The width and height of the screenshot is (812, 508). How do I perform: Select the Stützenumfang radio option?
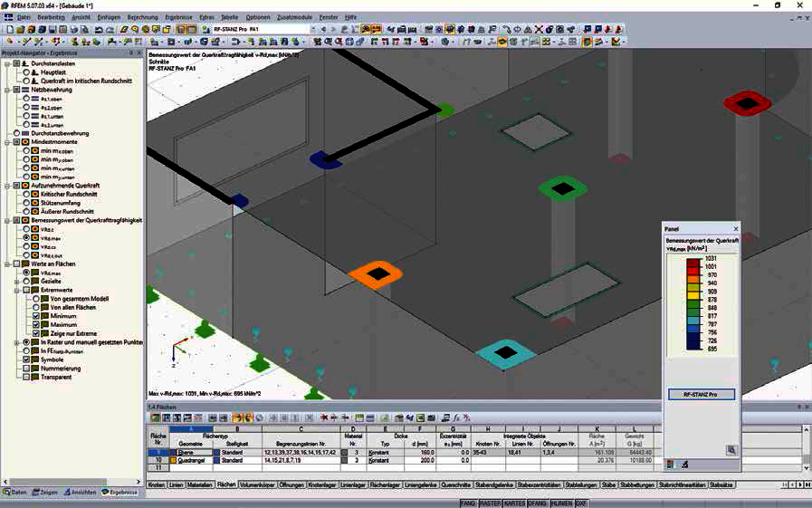click(x=26, y=203)
